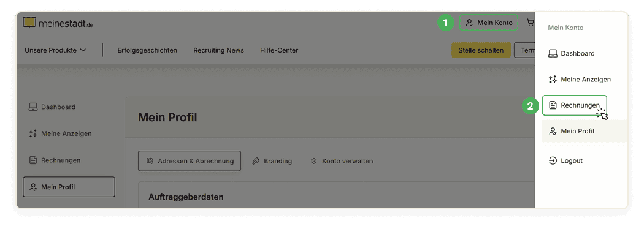Viewport: 644px width, 229px height.
Task: Click the Rechnungen document icon in sidebar
Action: click(33, 160)
